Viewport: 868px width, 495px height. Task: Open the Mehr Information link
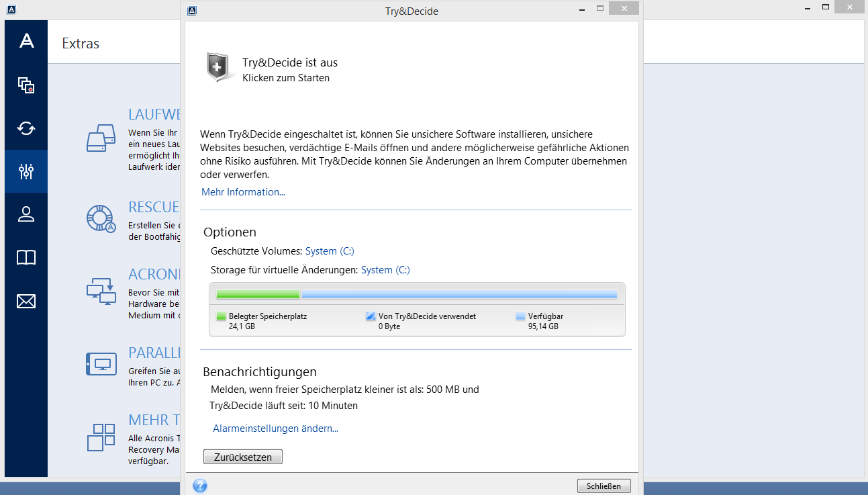243,192
